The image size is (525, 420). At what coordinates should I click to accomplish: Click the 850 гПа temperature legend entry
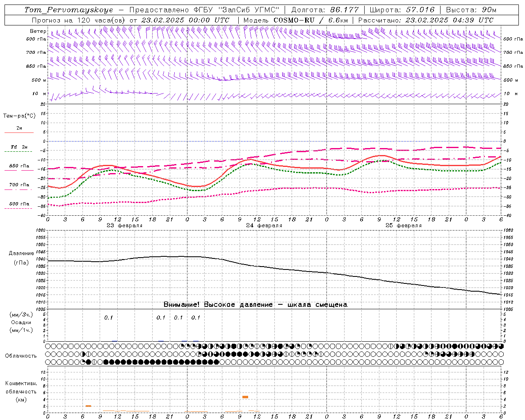(19, 166)
